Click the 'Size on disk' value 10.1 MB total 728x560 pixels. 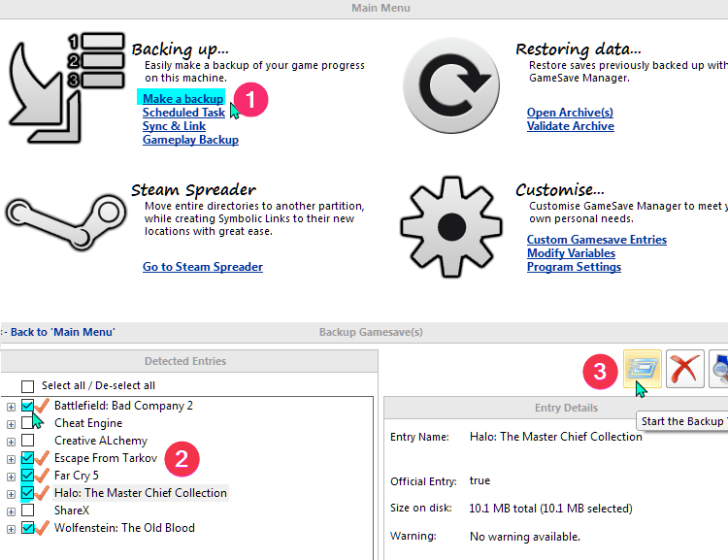pyautogui.click(x=550, y=509)
